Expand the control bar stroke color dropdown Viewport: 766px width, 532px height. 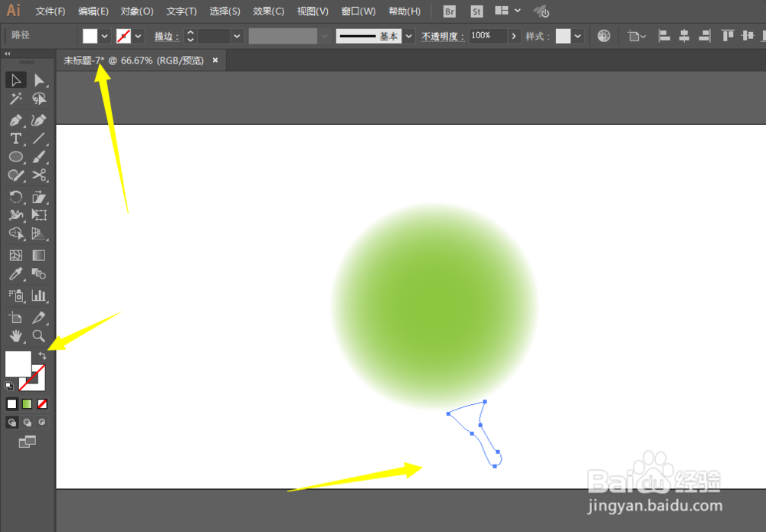pos(138,36)
